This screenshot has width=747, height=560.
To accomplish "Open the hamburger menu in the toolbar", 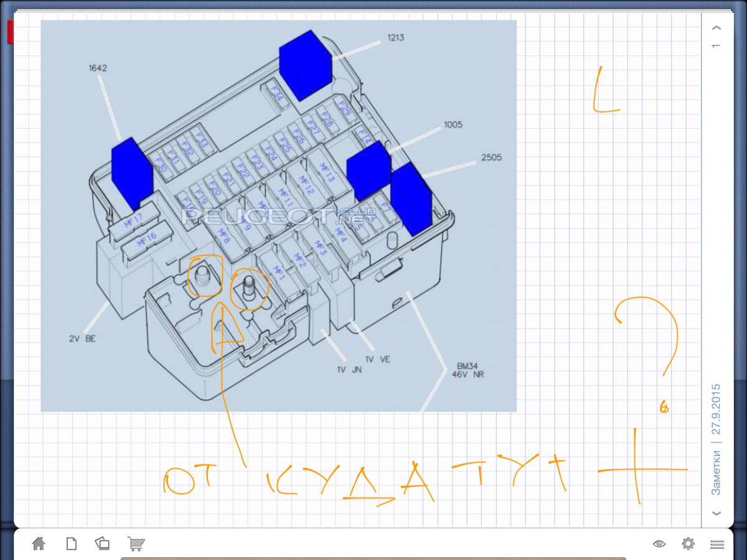I will [x=716, y=544].
